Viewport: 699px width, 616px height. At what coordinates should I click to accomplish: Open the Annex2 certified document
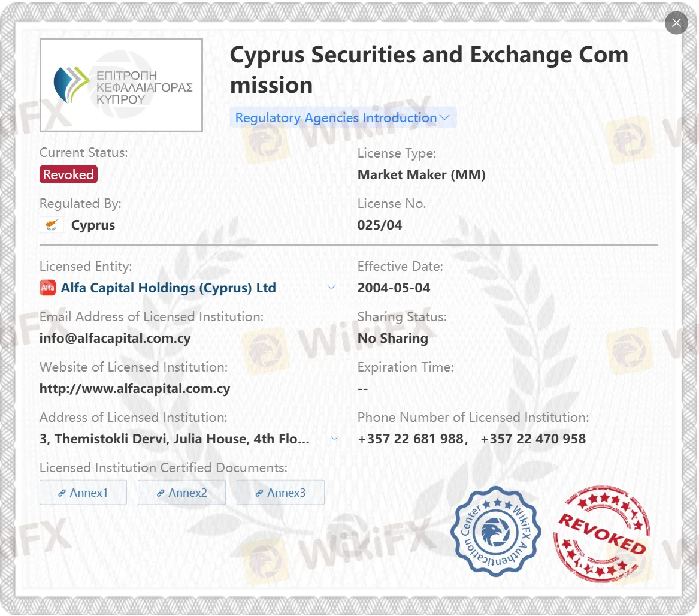tap(181, 493)
